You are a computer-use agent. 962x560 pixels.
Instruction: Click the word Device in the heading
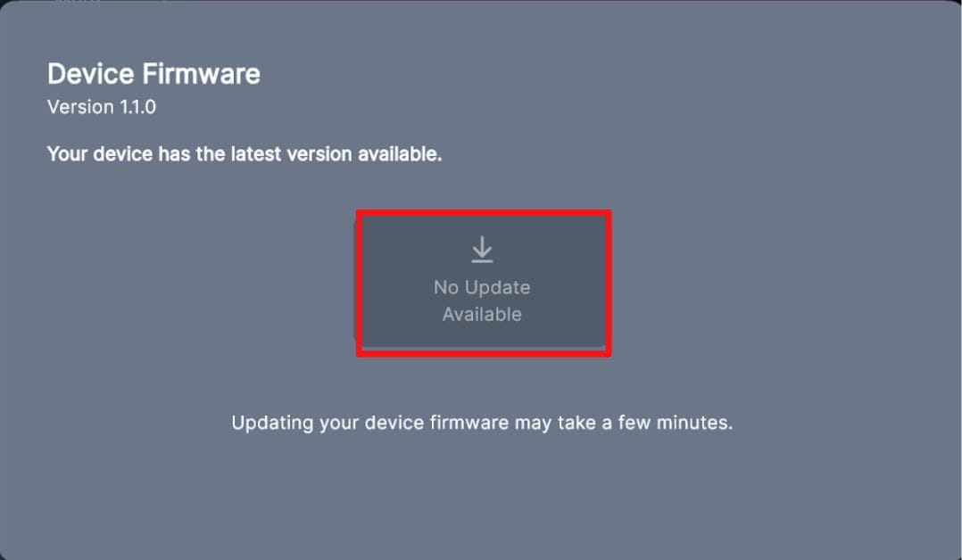tap(91, 74)
